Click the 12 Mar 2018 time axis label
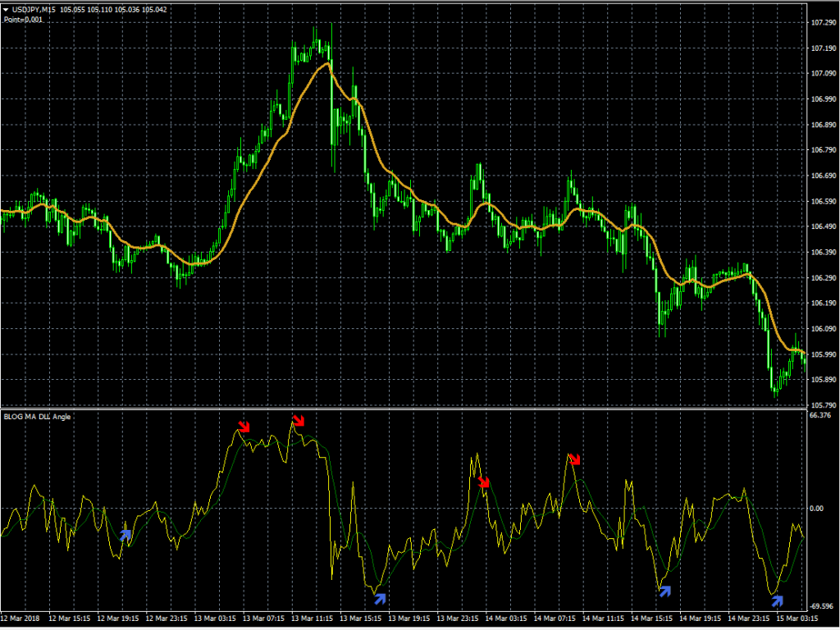The image size is (840, 630). point(22,618)
